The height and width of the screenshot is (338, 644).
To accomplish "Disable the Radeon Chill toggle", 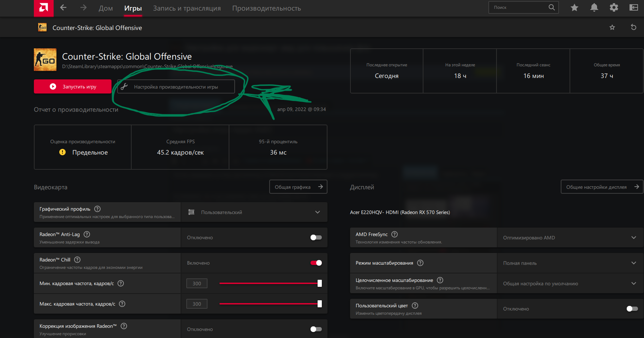I will coord(316,263).
